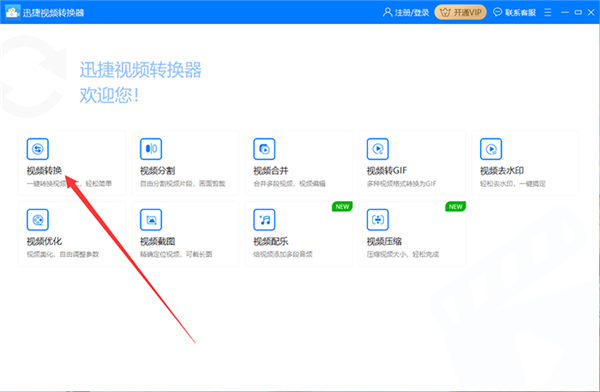Click the 视频分割 description subtitle
Screen dimensions: 600x392
pyautogui.click(x=183, y=184)
